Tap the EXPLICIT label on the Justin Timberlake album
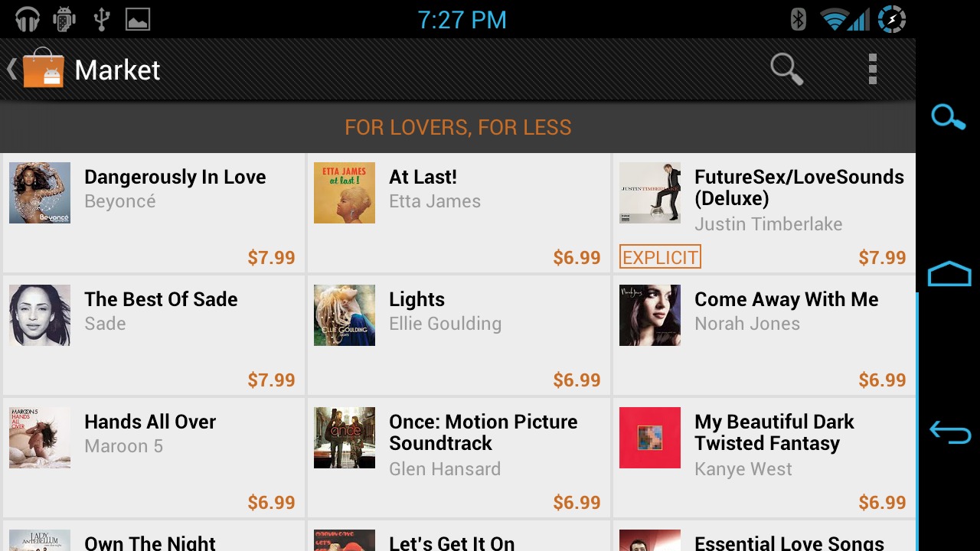 pos(660,257)
